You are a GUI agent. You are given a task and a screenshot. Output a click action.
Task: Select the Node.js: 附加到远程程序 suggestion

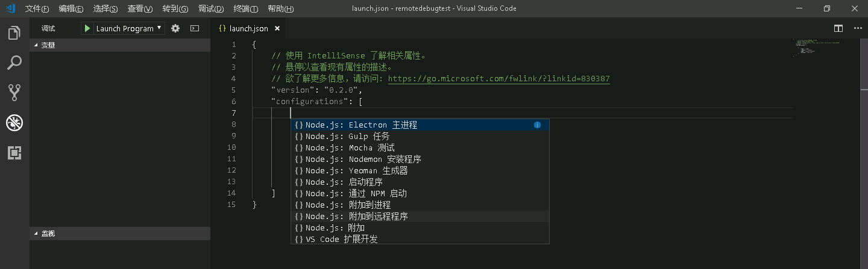(420, 217)
